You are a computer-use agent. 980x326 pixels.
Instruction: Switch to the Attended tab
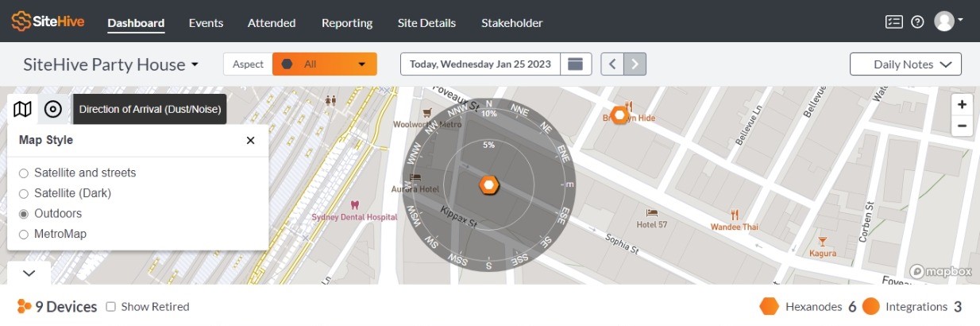272,23
